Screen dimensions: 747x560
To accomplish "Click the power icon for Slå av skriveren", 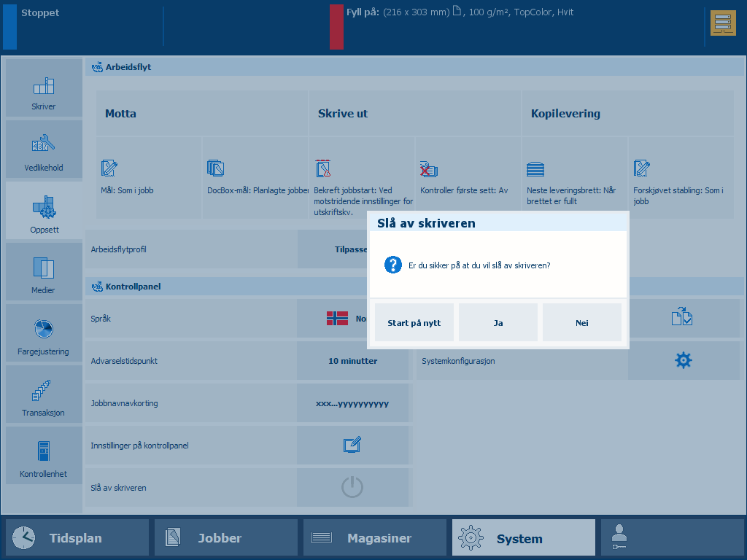I will point(352,487).
